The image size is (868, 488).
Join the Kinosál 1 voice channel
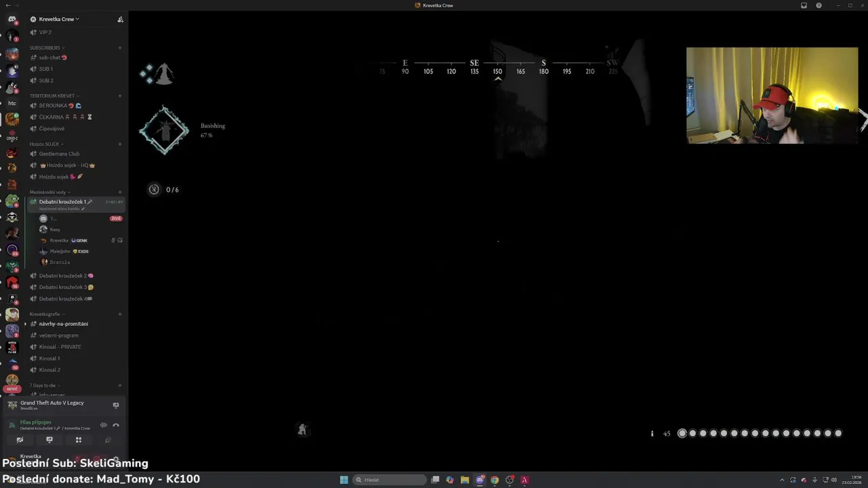point(76,359)
